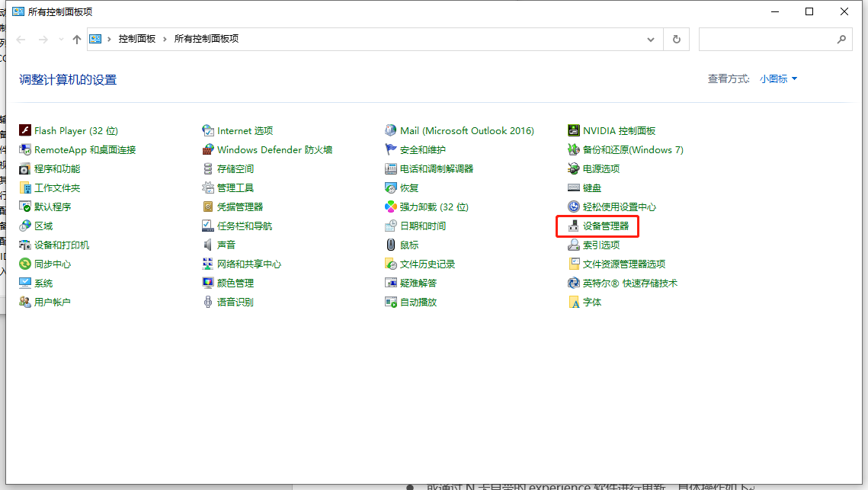Click the 调整计算机的设置 heading text
The height and width of the screenshot is (490, 868).
click(x=68, y=80)
